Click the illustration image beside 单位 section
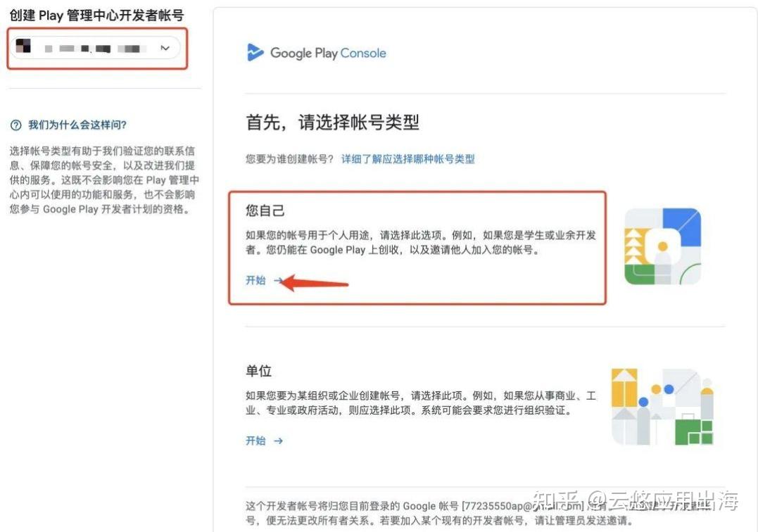The height and width of the screenshot is (532, 758). [662, 406]
